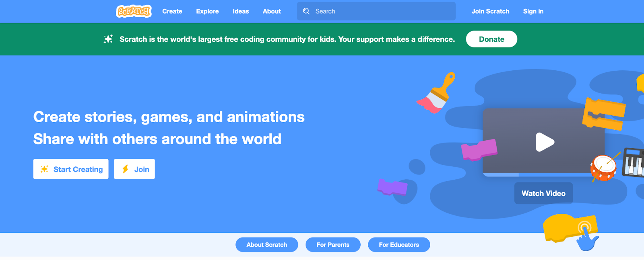This screenshot has height=260, width=644.
Task: Click the pink code block illustration
Action: pyautogui.click(x=479, y=149)
